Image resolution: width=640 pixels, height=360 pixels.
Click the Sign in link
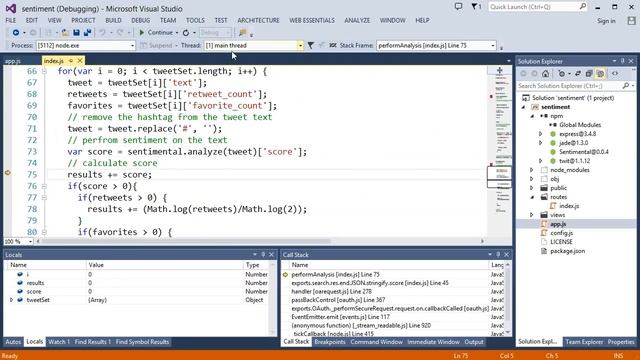click(606, 21)
